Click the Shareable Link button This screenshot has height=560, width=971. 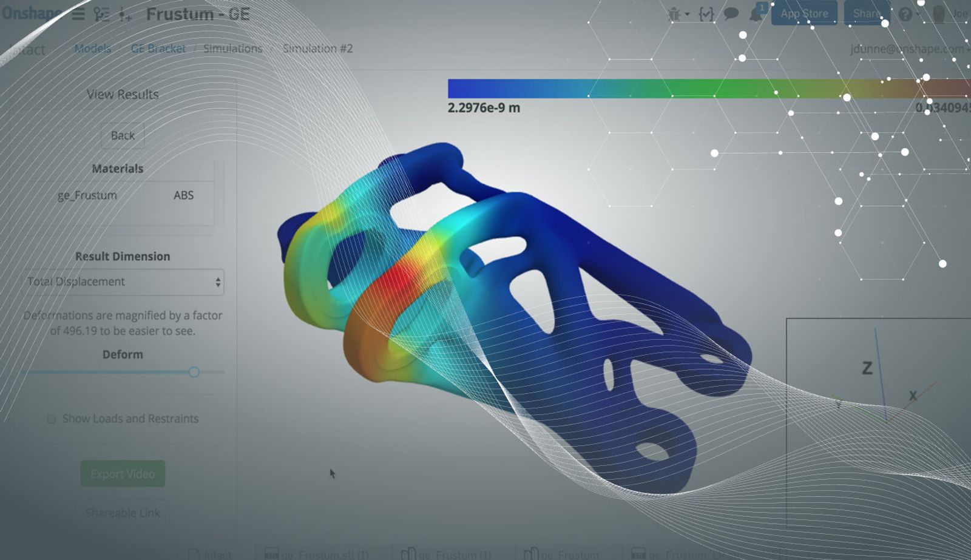click(123, 513)
